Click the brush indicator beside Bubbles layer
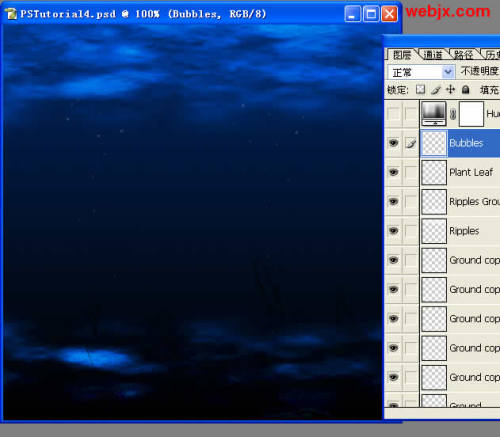500x437 pixels. (x=411, y=143)
